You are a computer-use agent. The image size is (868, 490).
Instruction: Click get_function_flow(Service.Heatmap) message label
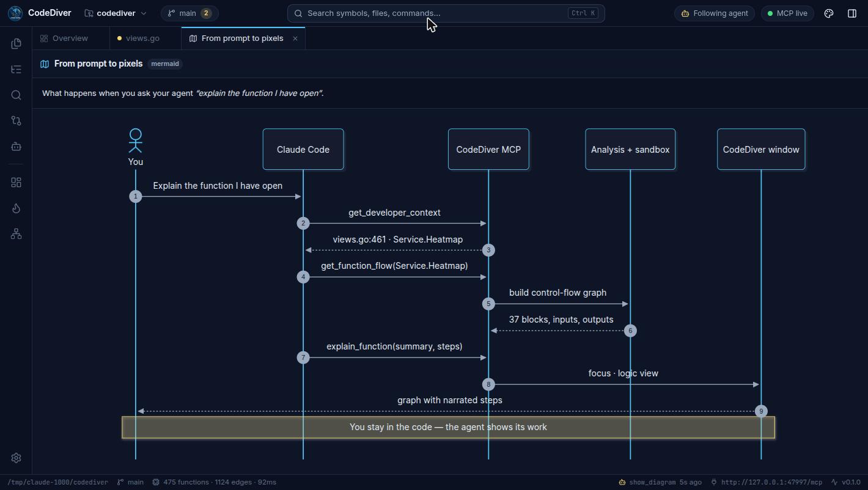pos(394,266)
